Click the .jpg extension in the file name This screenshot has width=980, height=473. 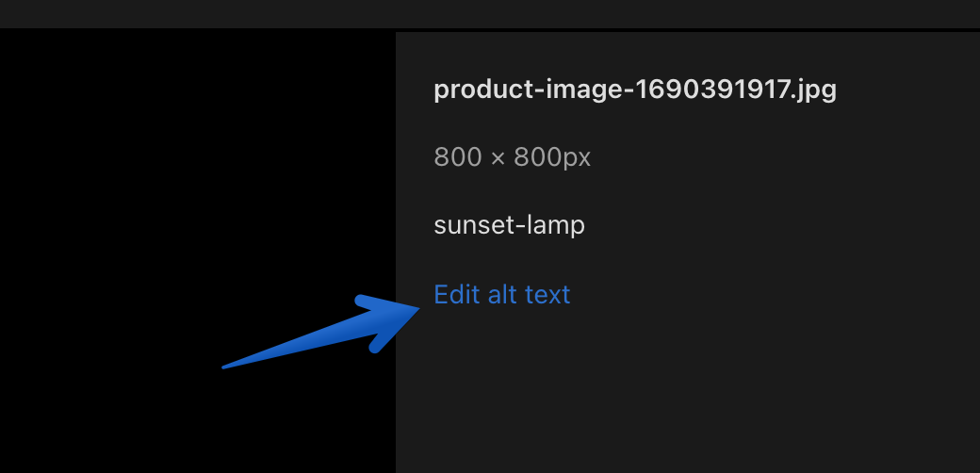812,90
